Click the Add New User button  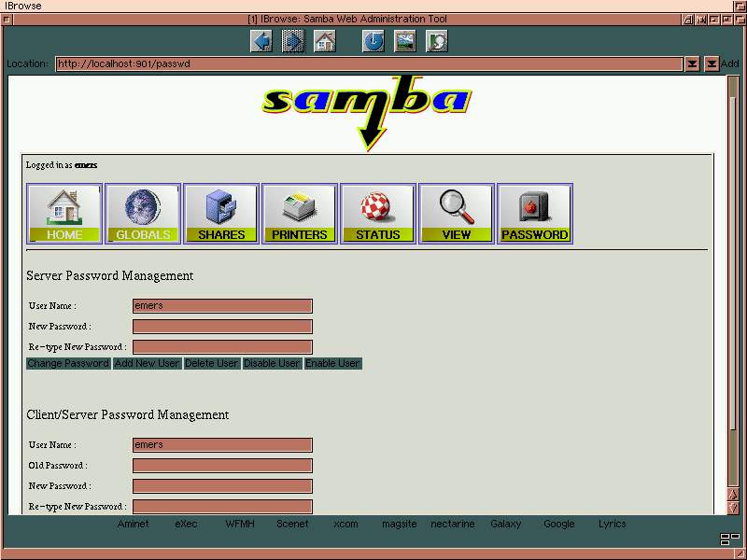148,363
